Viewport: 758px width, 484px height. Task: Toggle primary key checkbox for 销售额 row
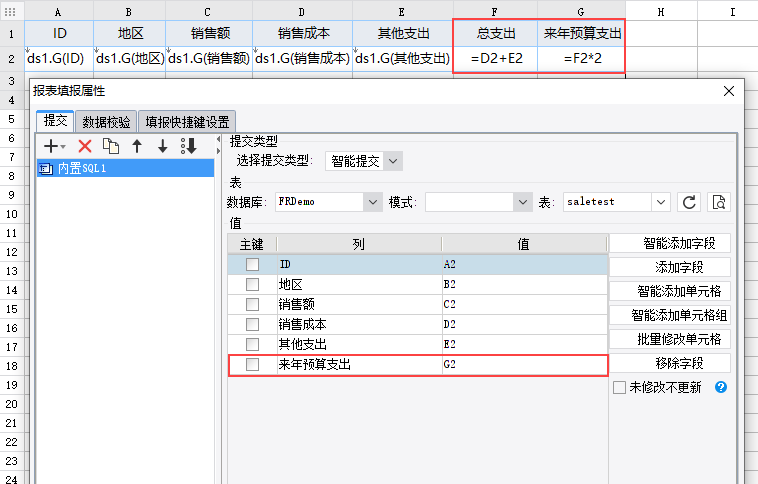[x=252, y=304]
